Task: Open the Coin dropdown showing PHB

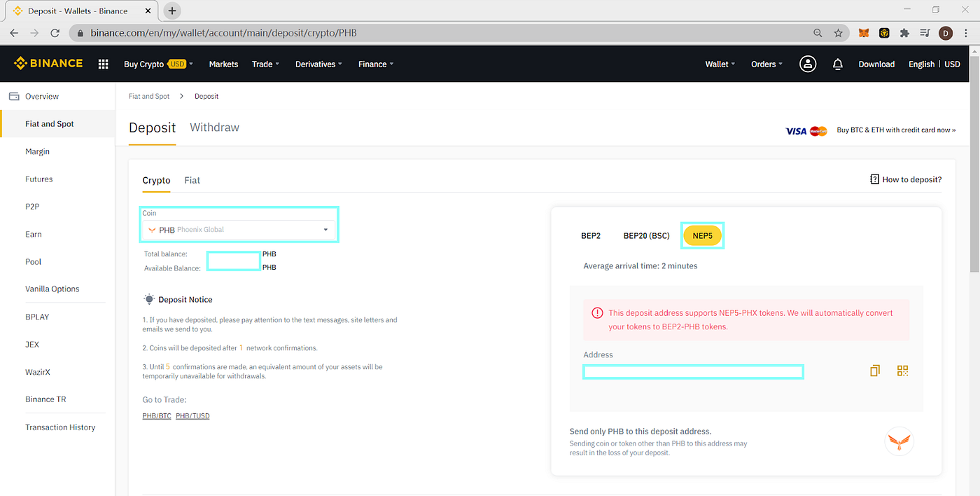Action: pos(239,230)
